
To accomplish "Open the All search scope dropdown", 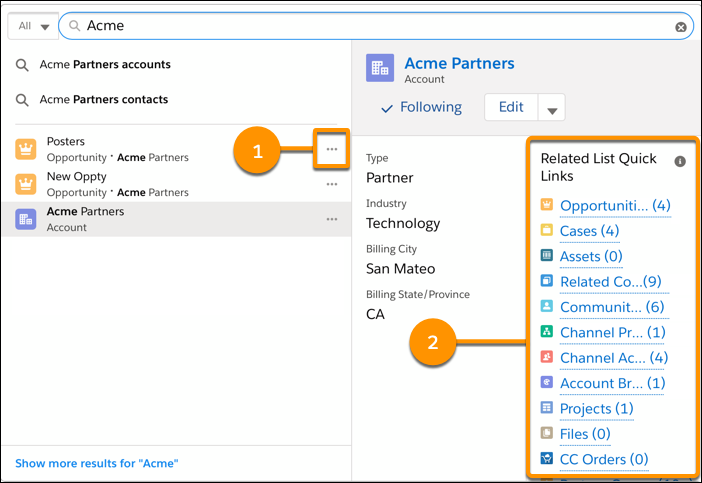I will pyautogui.click(x=33, y=26).
